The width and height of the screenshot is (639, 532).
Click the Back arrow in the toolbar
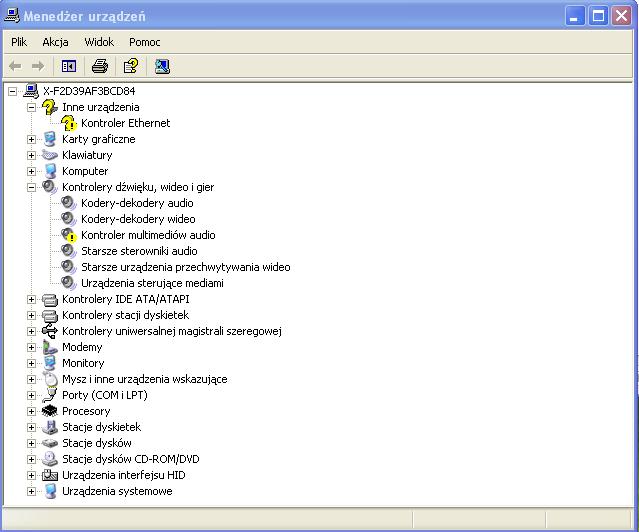click(15, 66)
